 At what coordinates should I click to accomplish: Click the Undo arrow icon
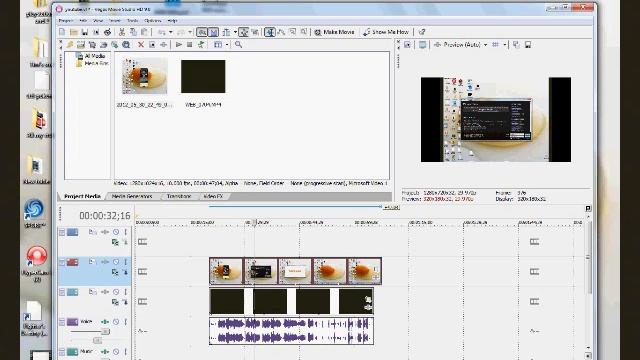[x=162, y=32]
